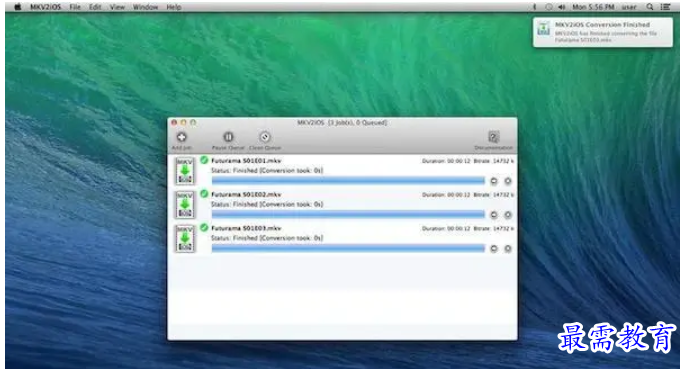
Task: Click the first round button in Futurama S01E02 row
Action: tap(494, 215)
